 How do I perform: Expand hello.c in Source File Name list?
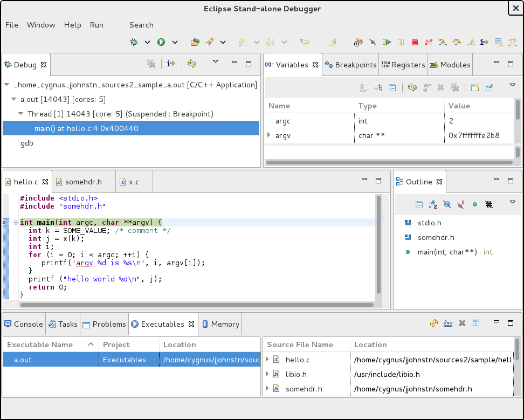click(267, 360)
